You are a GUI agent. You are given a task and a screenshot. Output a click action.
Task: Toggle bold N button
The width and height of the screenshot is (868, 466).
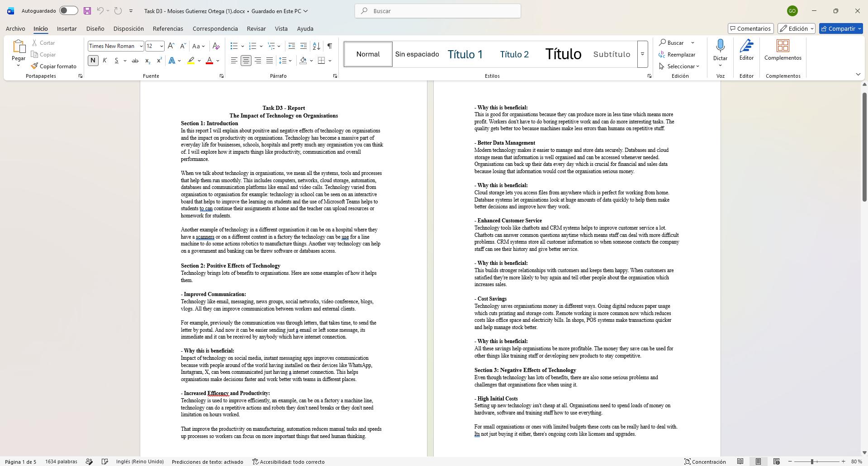coord(93,61)
